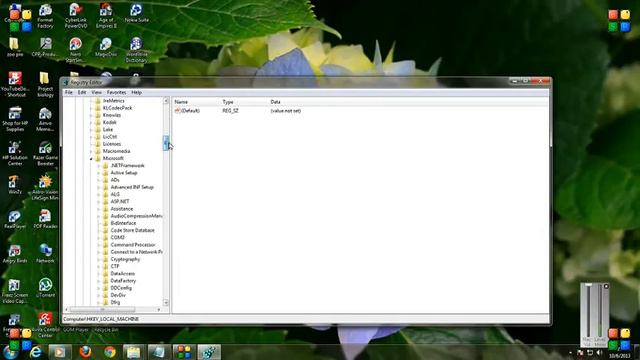640x360 pixels.
Task: Select the Licenses registry key
Action: point(111,144)
